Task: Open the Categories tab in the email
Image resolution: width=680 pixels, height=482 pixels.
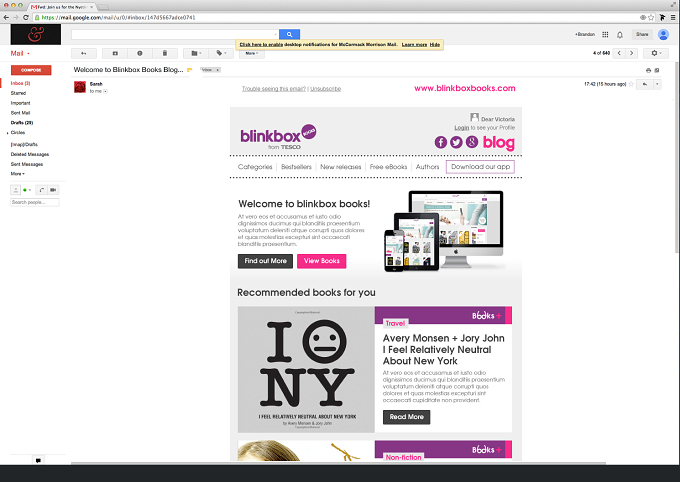Action: 255,167
